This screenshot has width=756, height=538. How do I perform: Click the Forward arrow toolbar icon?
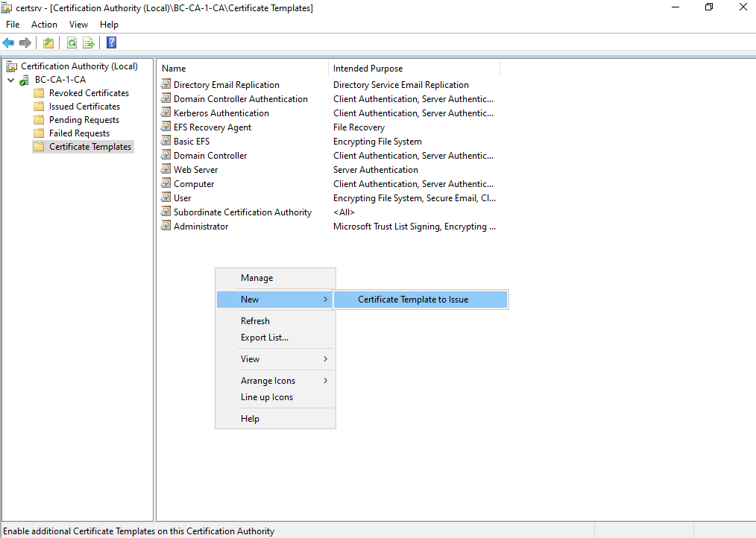[25, 43]
